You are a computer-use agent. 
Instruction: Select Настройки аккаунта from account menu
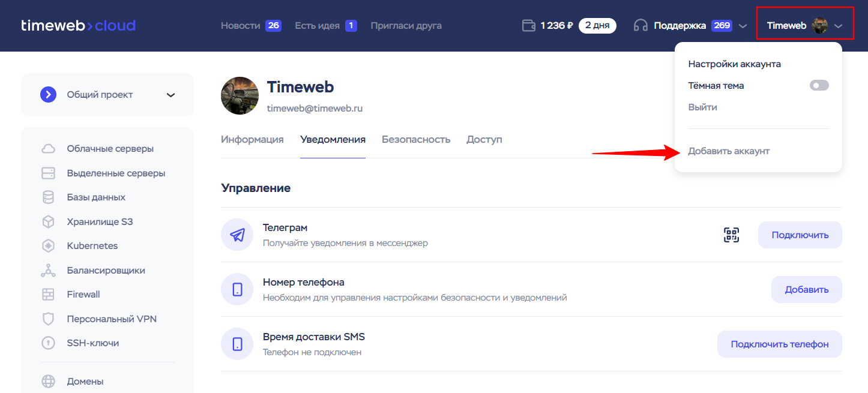pyautogui.click(x=734, y=64)
